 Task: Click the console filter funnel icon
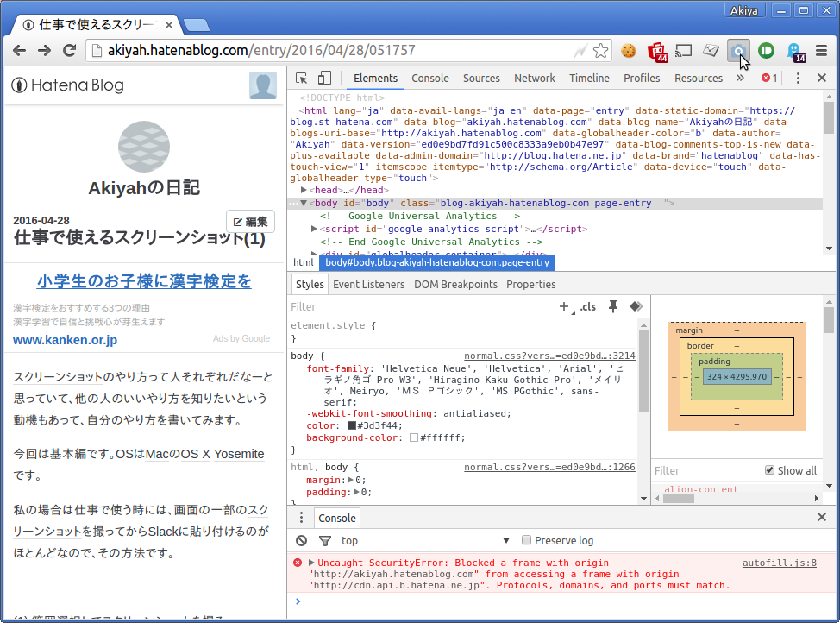pyautogui.click(x=324, y=541)
